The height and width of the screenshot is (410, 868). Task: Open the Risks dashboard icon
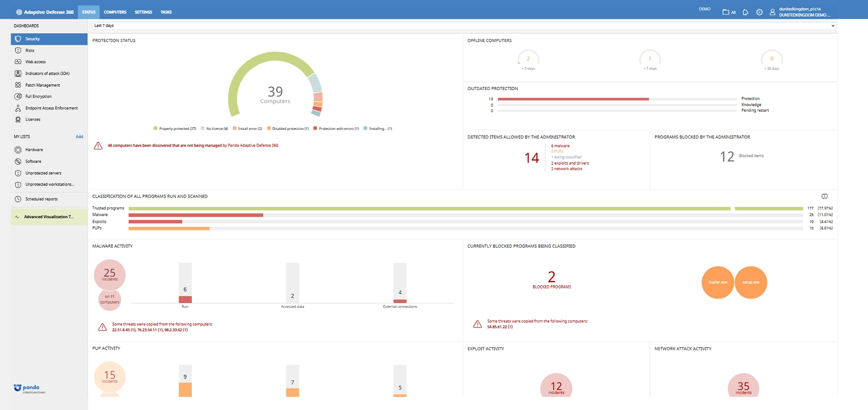[x=18, y=50]
